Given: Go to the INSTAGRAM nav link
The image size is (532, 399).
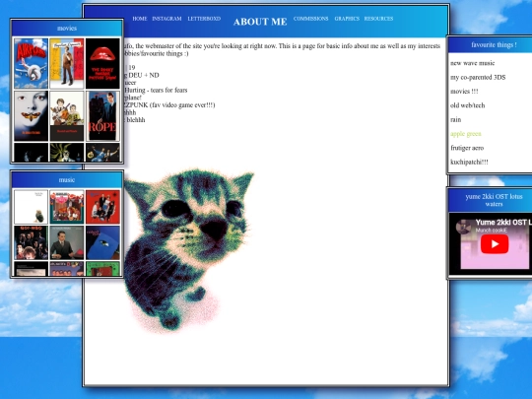Looking at the screenshot, I should point(166,19).
